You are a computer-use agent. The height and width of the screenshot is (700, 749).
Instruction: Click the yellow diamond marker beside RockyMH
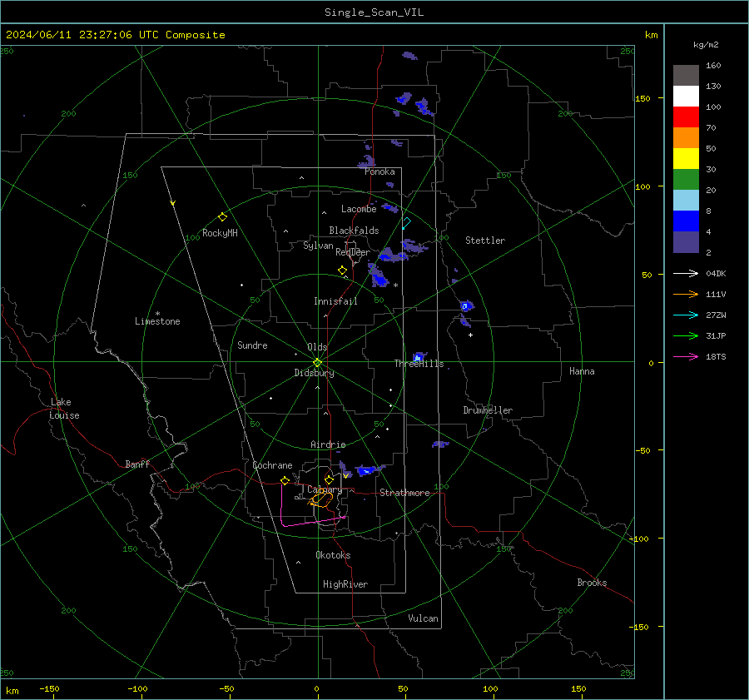222,217
